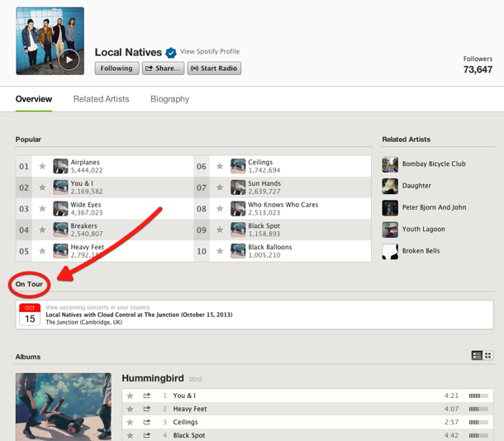The height and width of the screenshot is (441, 504).
Task: Star the Airplanes track
Action: coord(42,166)
